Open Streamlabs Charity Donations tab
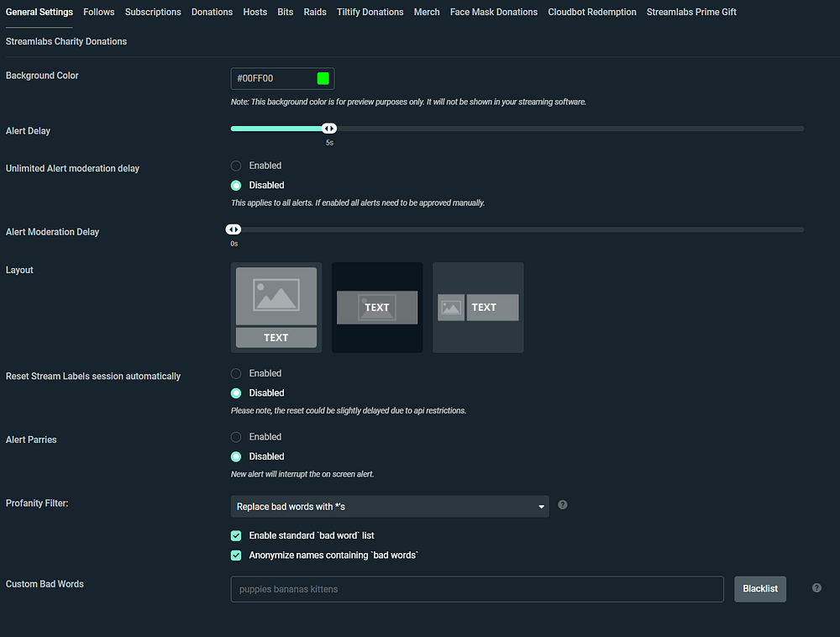 pyautogui.click(x=66, y=41)
